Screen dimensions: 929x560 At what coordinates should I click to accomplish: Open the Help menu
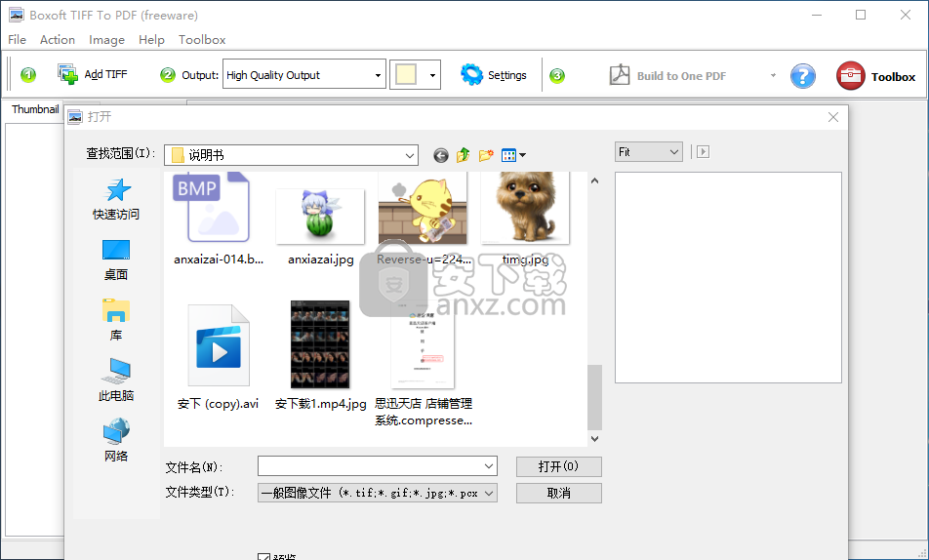click(151, 40)
